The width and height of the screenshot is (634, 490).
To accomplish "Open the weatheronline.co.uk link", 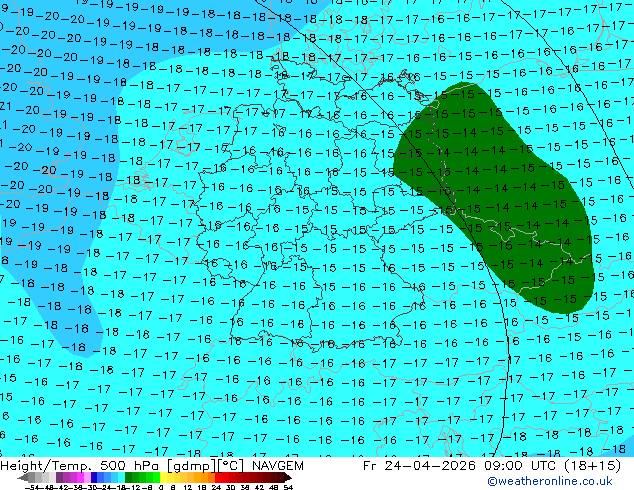I will tap(550, 481).
